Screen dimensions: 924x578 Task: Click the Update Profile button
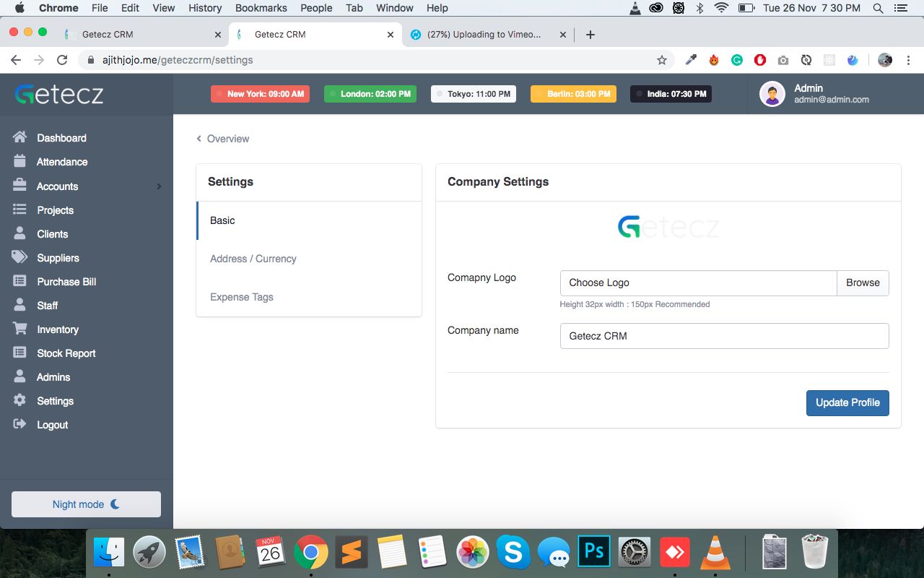pos(847,402)
